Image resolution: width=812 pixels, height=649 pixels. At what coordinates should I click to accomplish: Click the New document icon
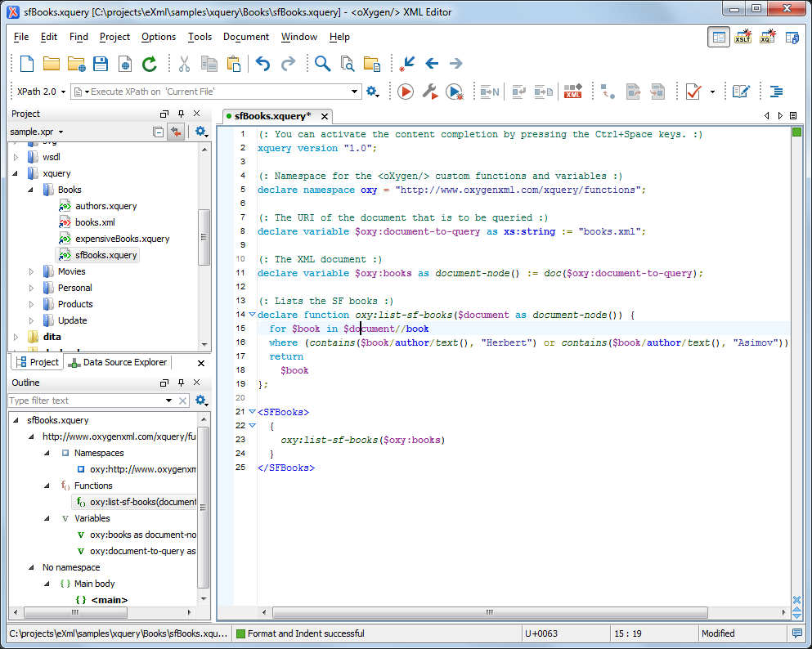click(x=26, y=64)
